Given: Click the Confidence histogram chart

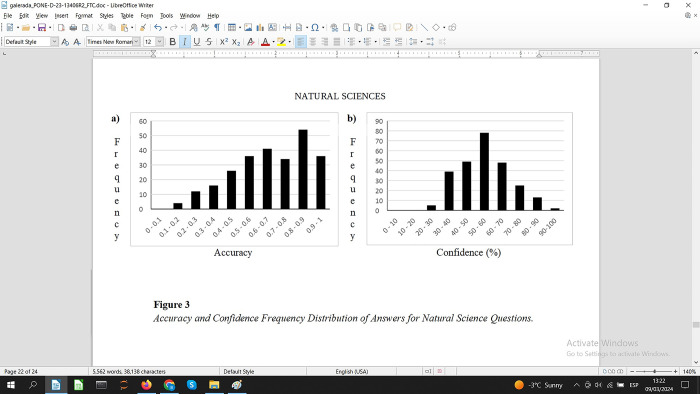Looking at the screenshot, I should point(469,178).
